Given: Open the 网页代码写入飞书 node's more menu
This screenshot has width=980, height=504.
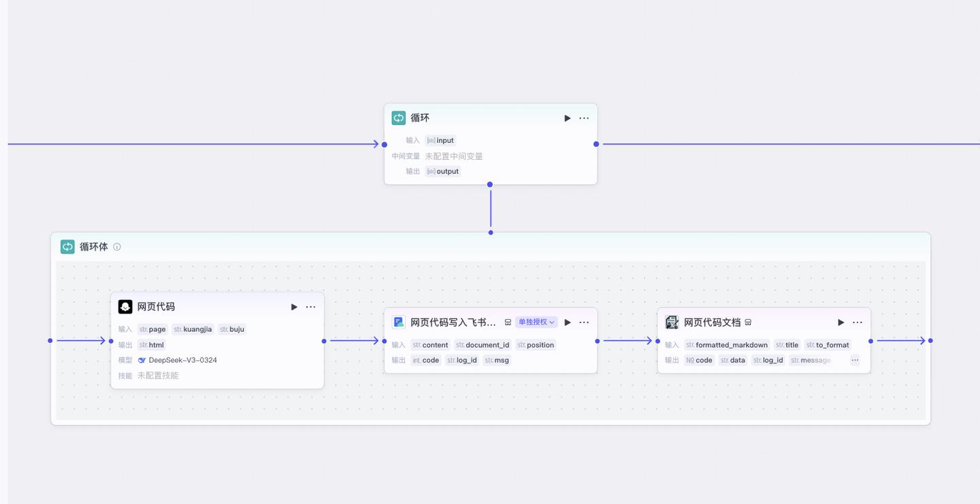Looking at the screenshot, I should coord(584,322).
